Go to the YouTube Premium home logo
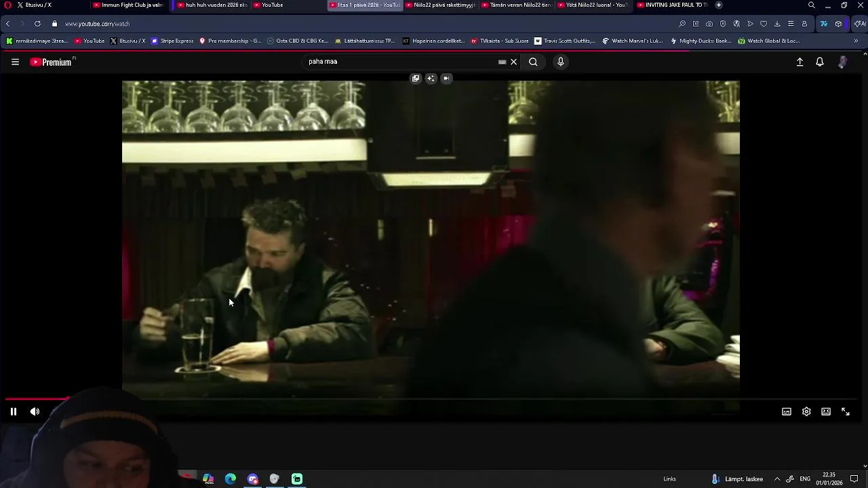868x488 pixels. coord(52,62)
